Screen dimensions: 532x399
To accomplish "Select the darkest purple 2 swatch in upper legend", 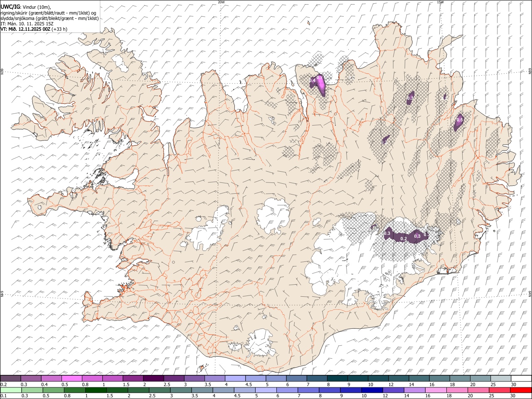I will click(x=153, y=379).
